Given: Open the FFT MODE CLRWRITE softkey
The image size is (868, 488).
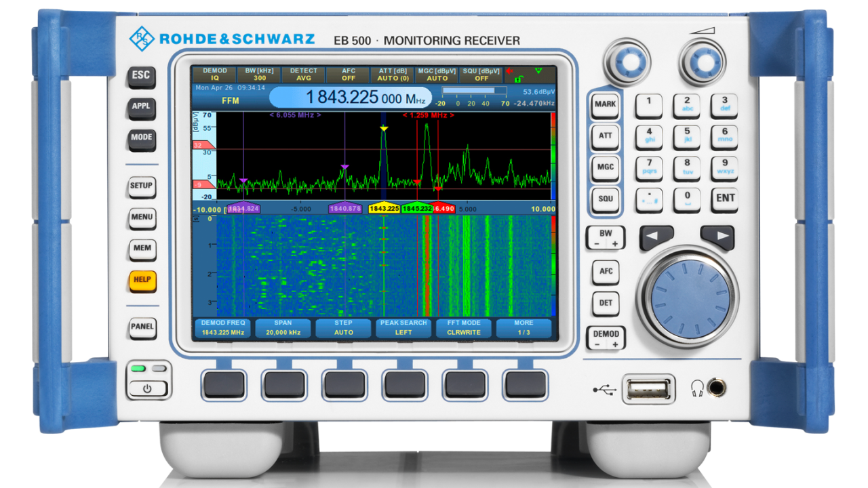Looking at the screenshot, I should 465,328.
